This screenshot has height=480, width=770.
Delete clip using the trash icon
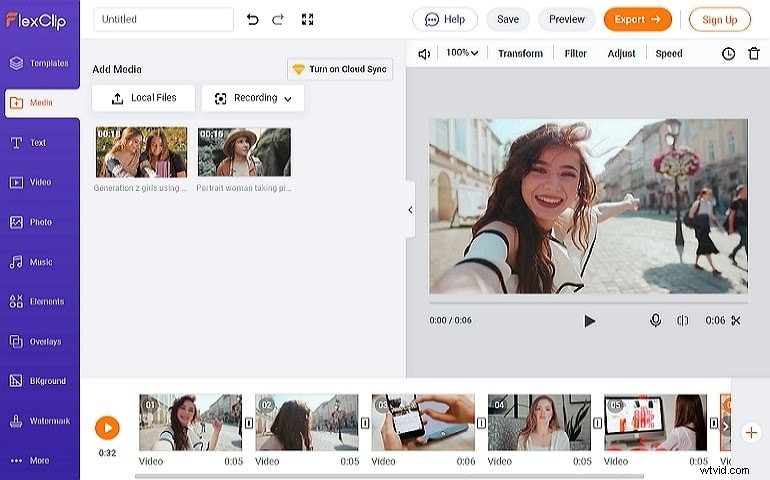coord(754,53)
